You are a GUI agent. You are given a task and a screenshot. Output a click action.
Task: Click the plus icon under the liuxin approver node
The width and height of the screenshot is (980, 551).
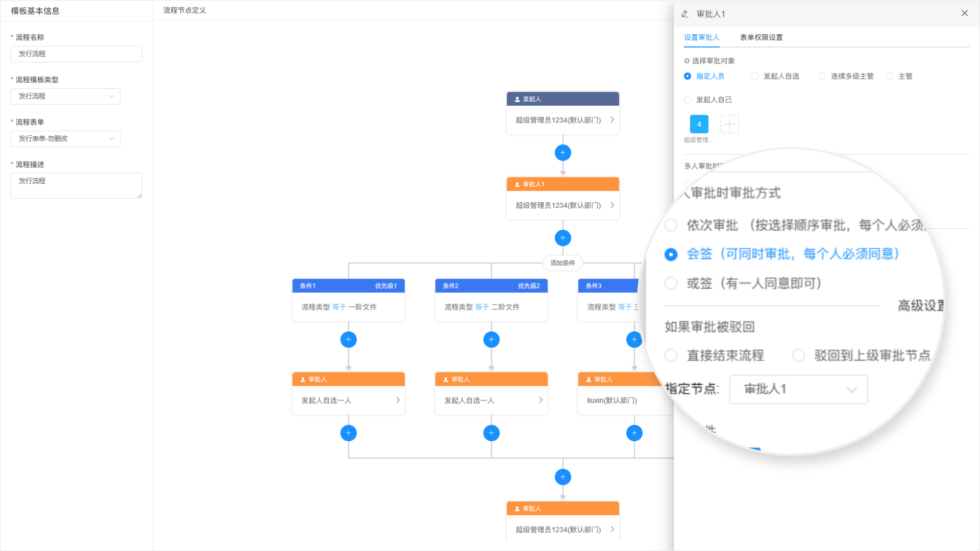(x=634, y=433)
